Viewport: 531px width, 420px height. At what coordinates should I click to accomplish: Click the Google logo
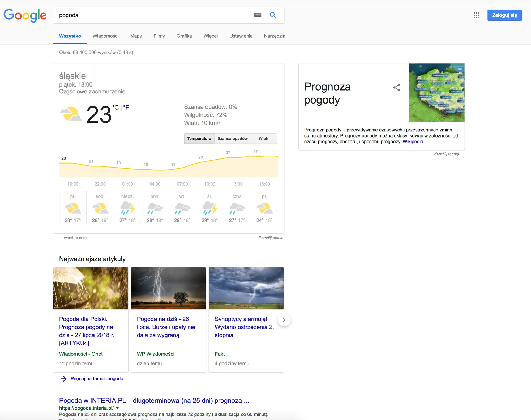pyautogui.click(x=25, y=15)
